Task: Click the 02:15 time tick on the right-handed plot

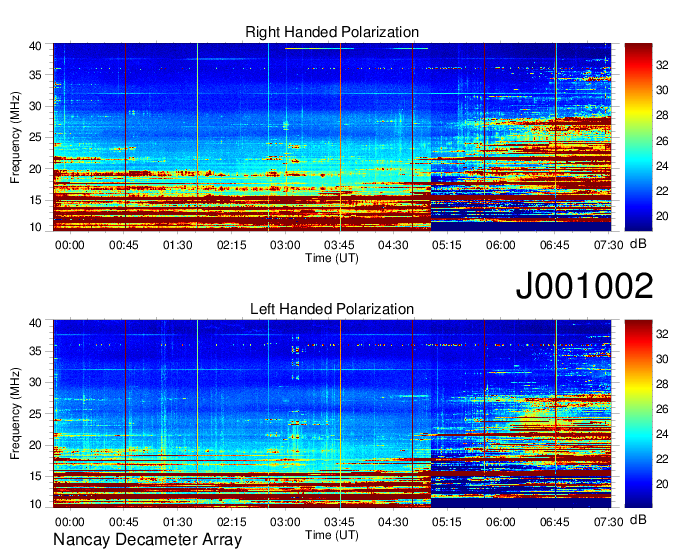Action: click(x=232, y=245)
